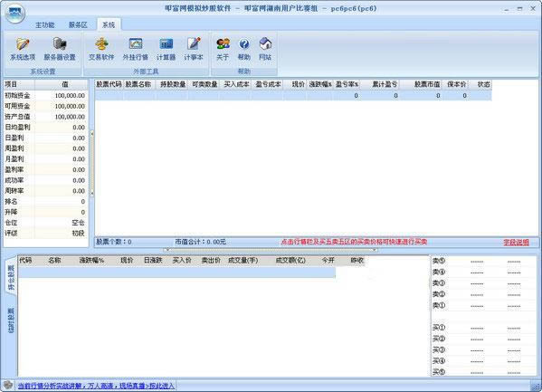
Task: Sort by 股票代码 column header
Action: click(109, 84)
